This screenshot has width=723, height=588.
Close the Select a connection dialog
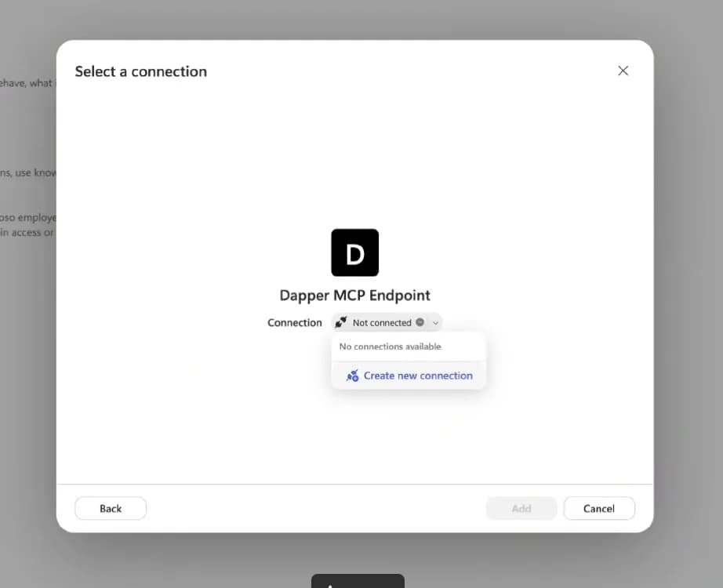coord(623,71)
